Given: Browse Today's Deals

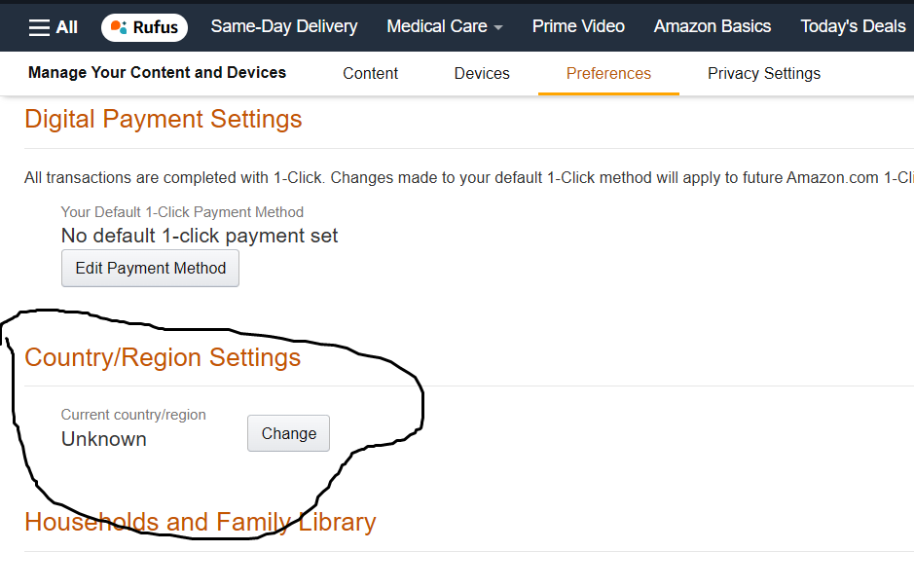Looking at the screenshot, I should 853,27.
